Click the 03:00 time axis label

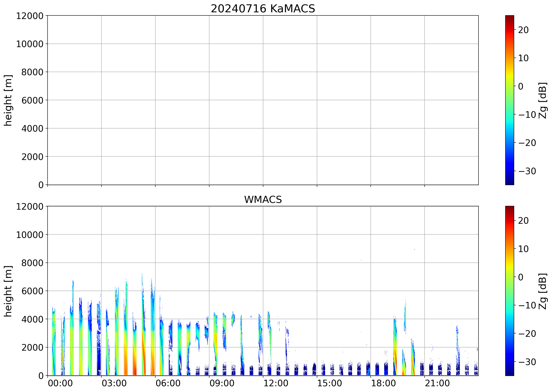pos(114,383)
